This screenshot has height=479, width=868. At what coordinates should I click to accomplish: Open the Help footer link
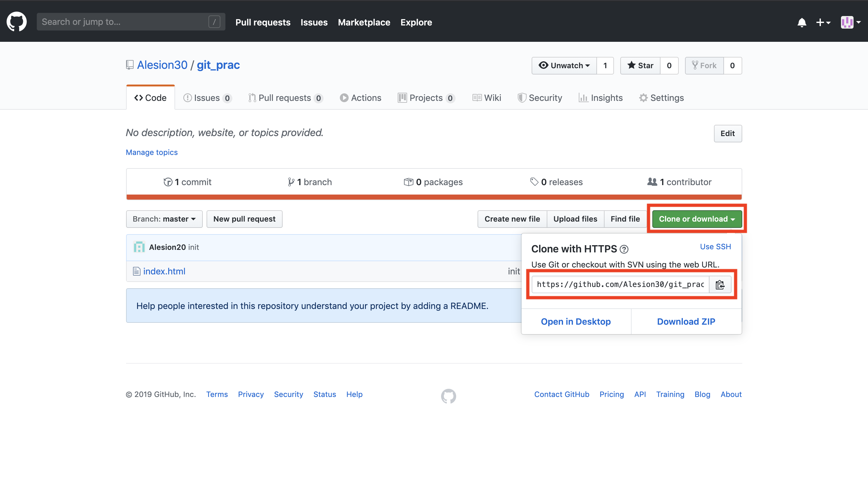355,394
